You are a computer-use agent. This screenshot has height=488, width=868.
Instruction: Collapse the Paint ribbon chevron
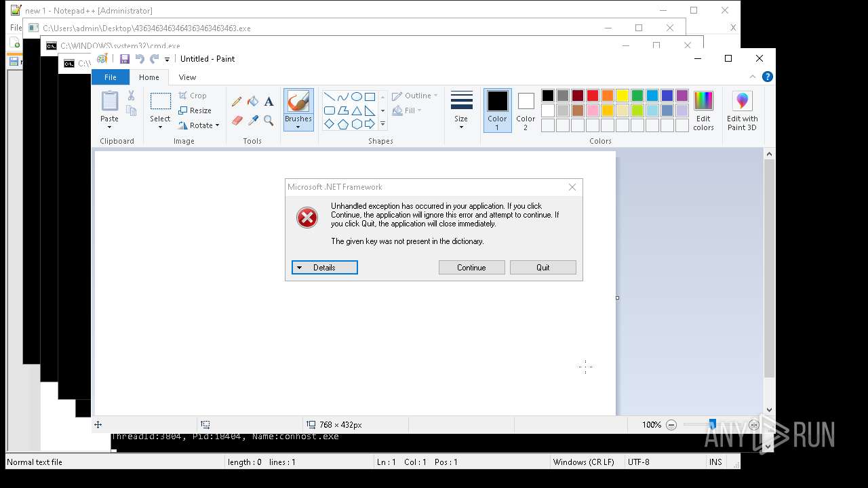[752, 77]
